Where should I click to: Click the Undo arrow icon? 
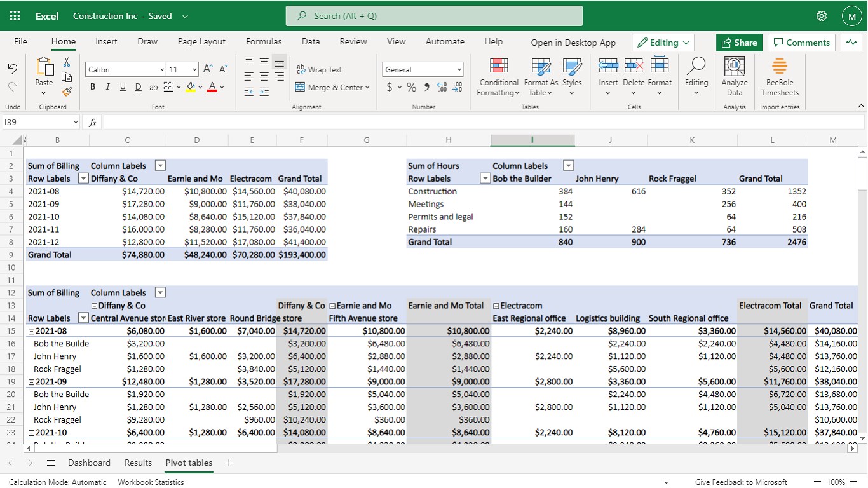click(x=13, y=69)
